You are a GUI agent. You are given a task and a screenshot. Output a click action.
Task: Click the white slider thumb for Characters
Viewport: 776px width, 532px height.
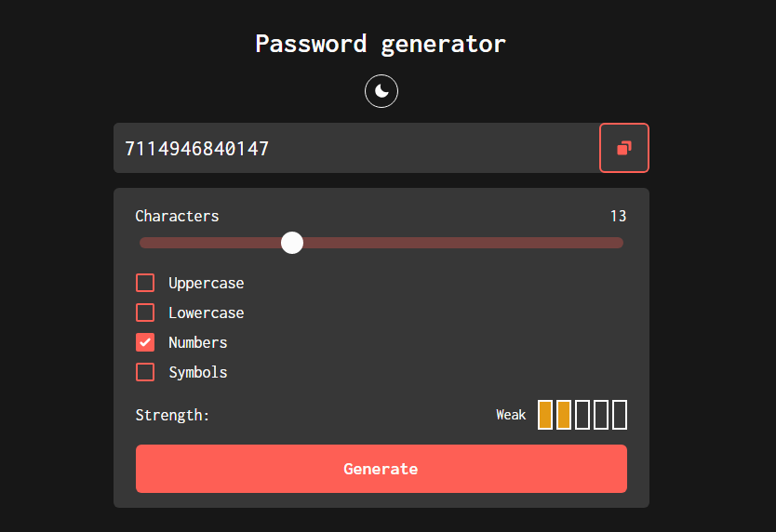[x=292, y=243]
